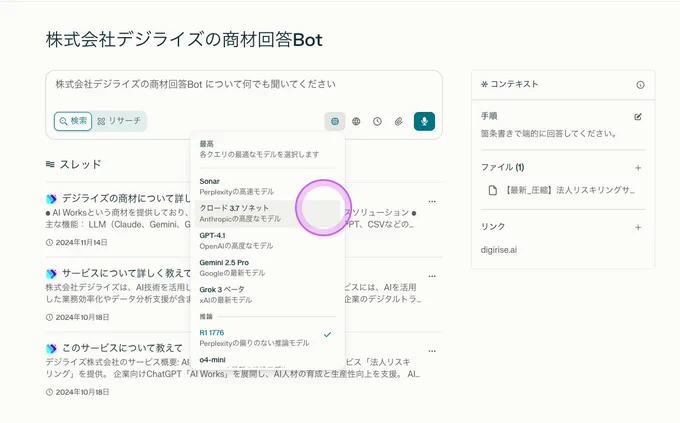Select Grok 3 ベータ model

point(267,295)
